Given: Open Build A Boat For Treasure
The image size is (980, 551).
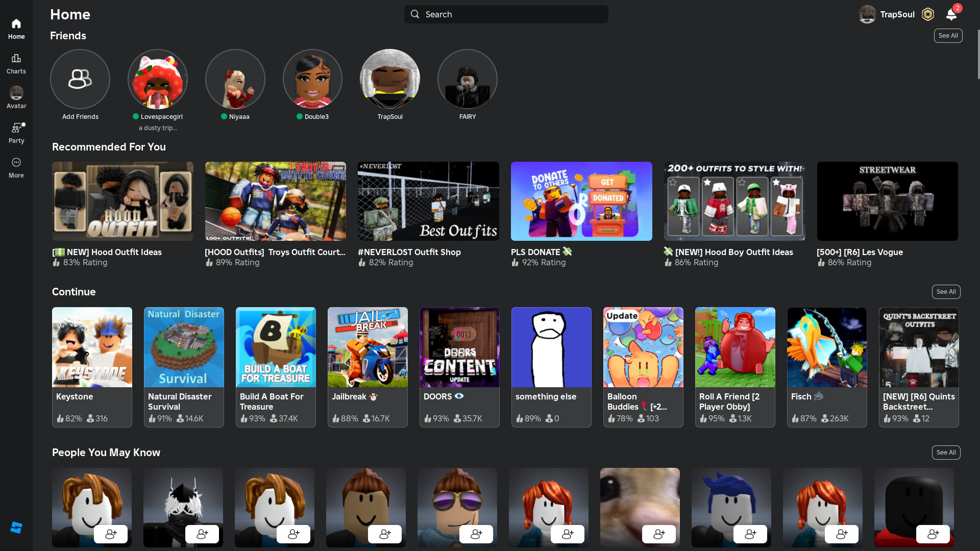Looking at the screenshot, I should click(276, 367).
